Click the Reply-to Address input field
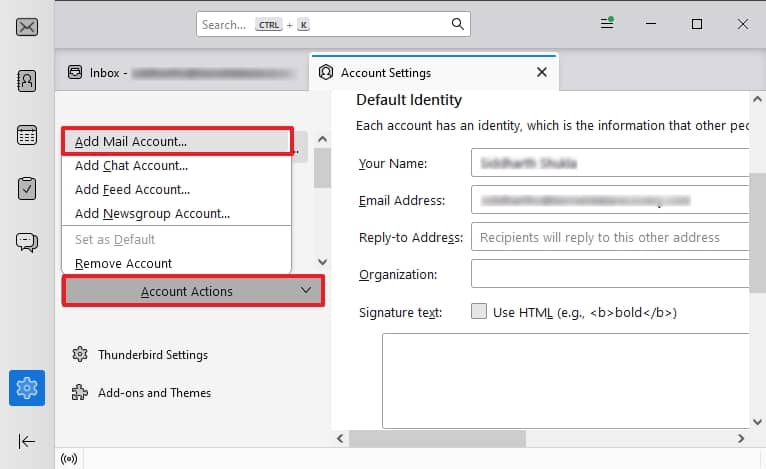 pos(610,237)
